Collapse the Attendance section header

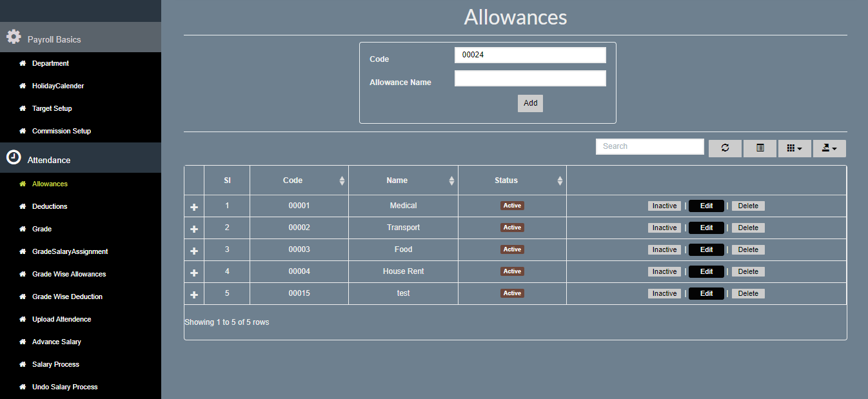click(x=81, y=158)
